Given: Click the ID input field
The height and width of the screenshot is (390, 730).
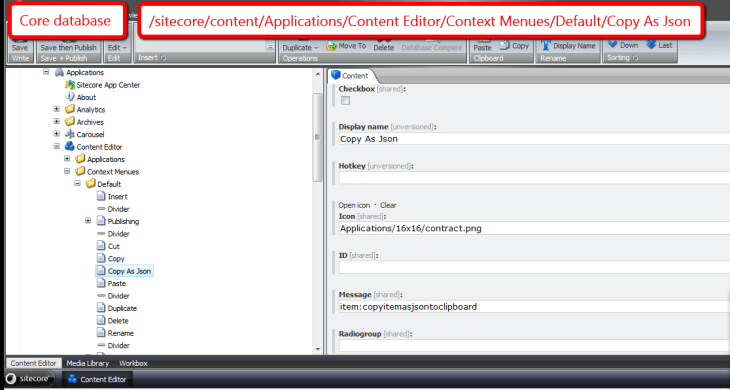Looking at the screenshot, I should pyautogui.click(x=534, y=267).
